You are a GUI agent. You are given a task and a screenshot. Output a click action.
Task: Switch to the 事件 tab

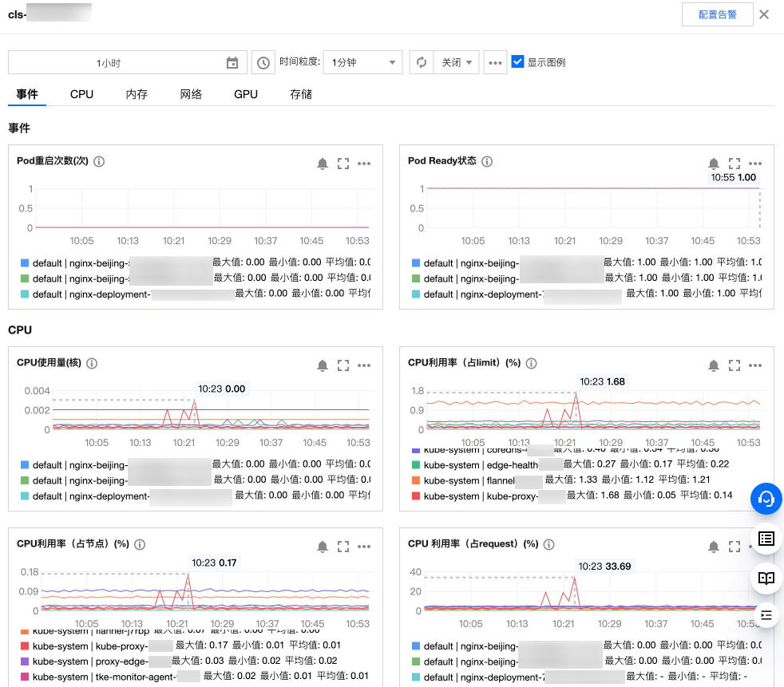27,94
